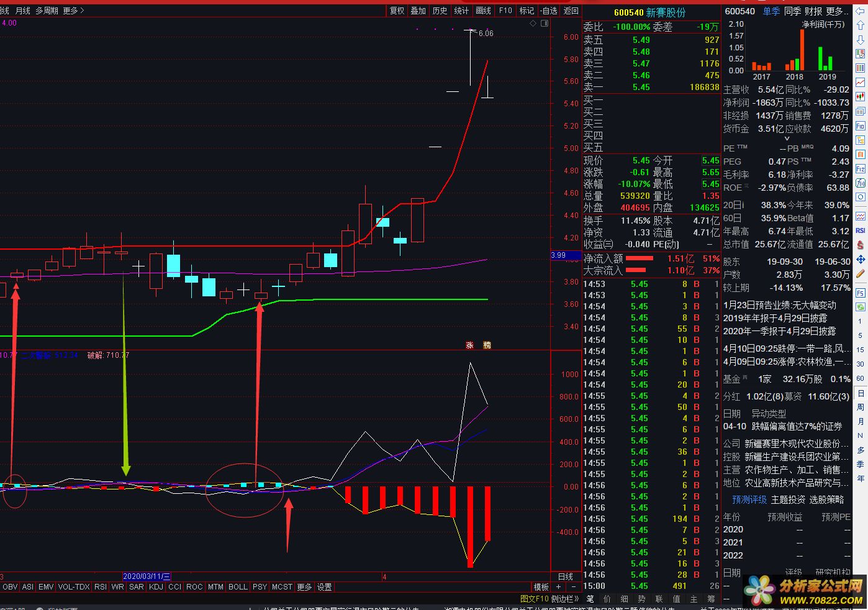Click the 净流入额 red bar
The height and width of the screenshot is (610, 868).
coord(639,258)
